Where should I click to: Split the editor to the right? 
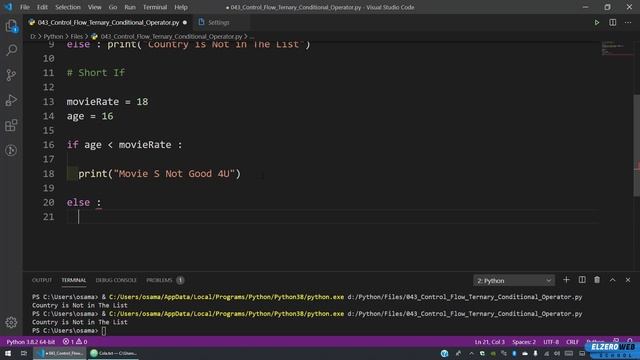(x=613, y=22)
